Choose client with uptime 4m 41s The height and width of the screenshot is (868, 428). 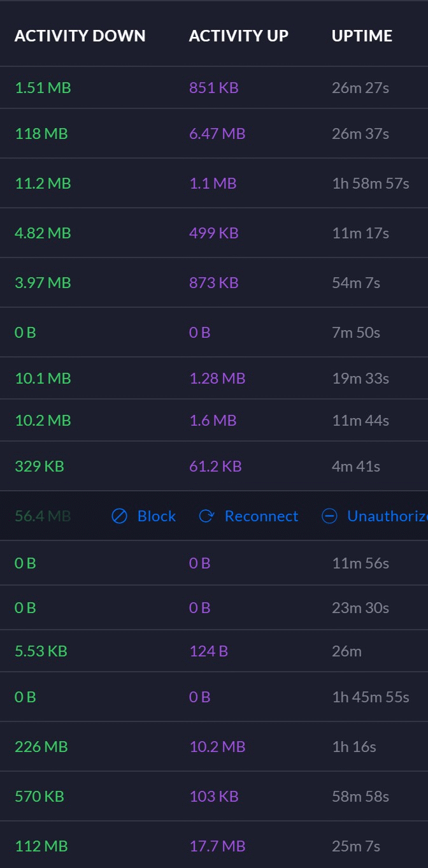[x=214, y=467]
